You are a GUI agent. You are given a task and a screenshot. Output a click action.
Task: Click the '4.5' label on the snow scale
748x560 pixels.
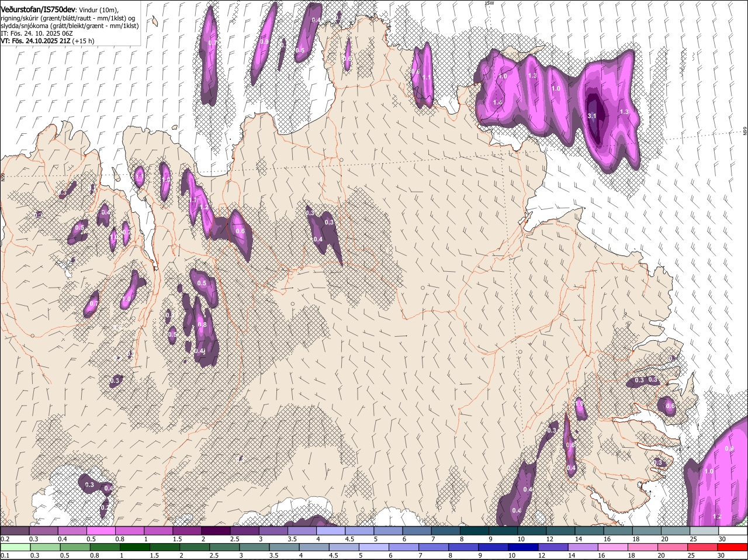(349, 539)
